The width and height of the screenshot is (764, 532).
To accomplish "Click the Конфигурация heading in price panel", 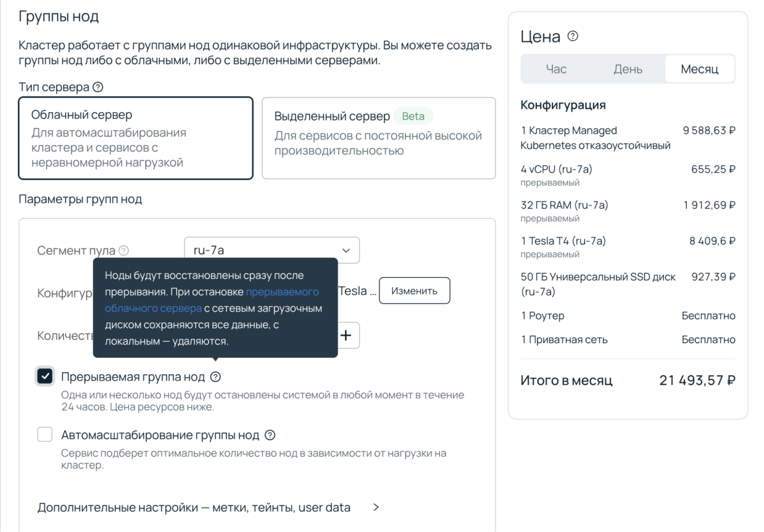I will [x=563, y=105].
